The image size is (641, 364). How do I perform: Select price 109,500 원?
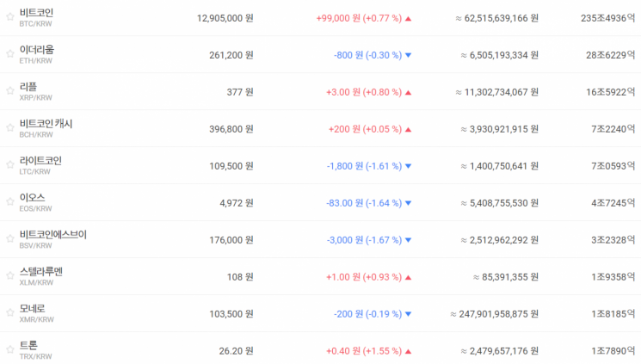pyautogui.click(x=231, y=166)
